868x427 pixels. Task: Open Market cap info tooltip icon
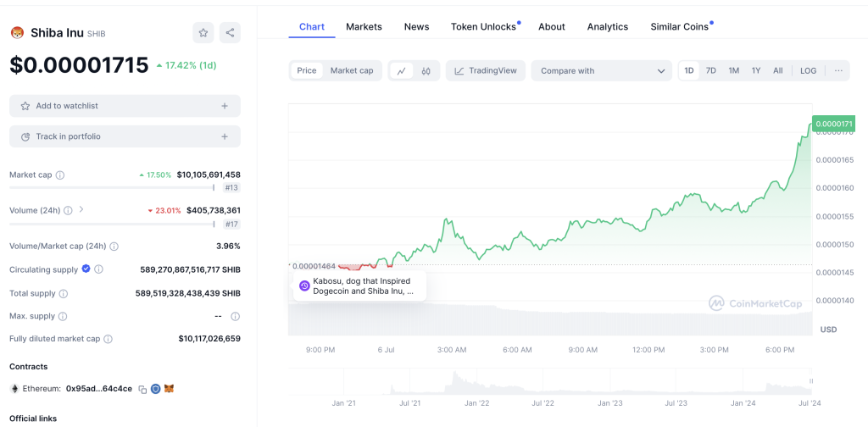pos(60,175)
